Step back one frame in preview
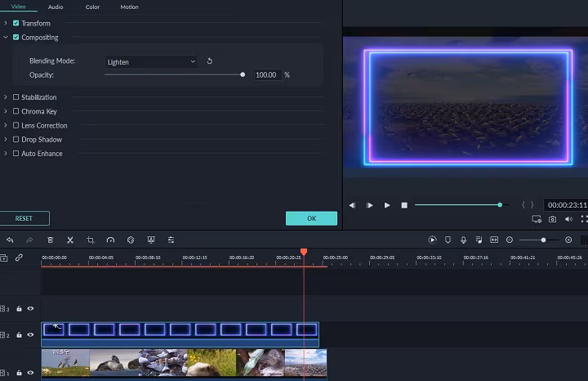588x381 pixels. (352, 205)
